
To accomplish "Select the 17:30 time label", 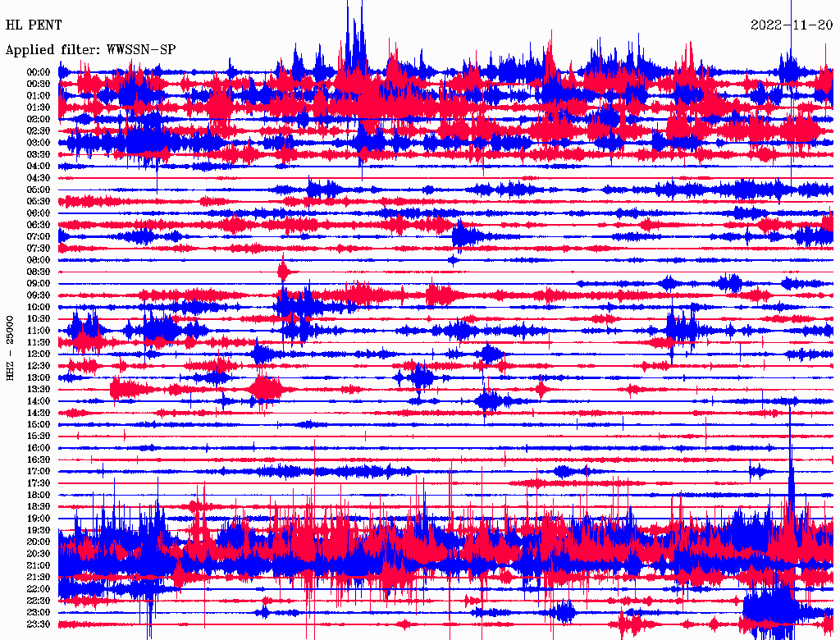I will 39,483.
